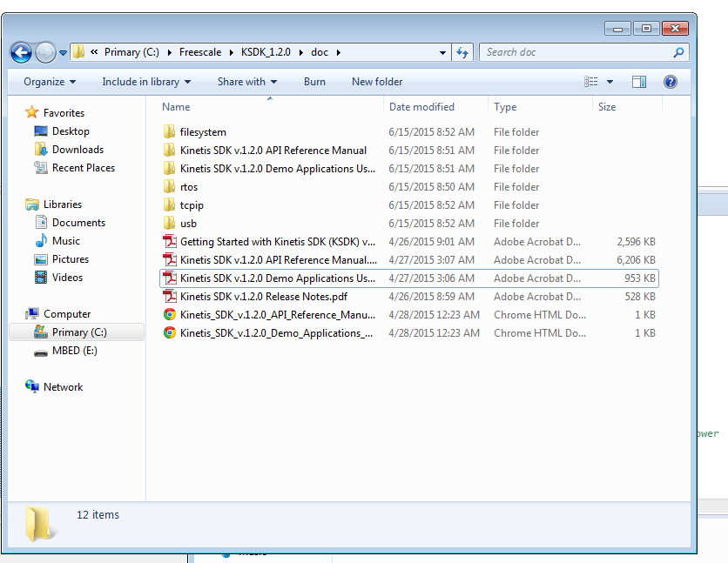The height and width of the screenshot is (563, 728).
Task: Sort by Date modified column header
Action: click(x=422, y=107)
